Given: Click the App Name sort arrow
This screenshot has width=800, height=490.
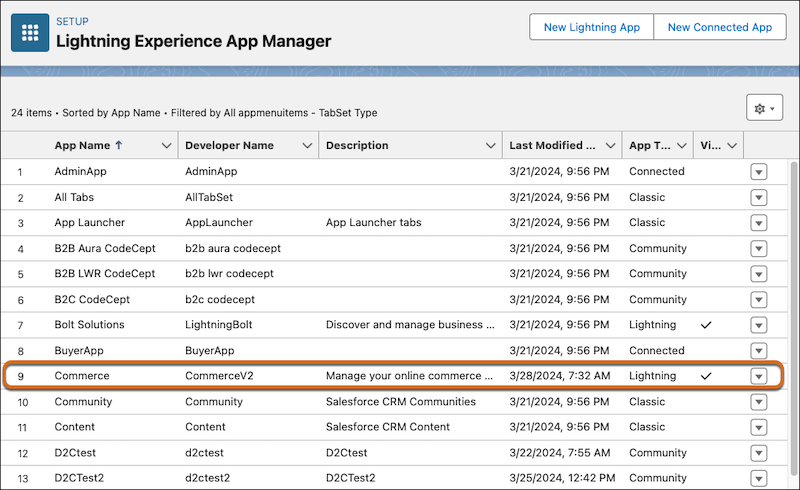Looking at the screenshot, I should pos(119,145).
